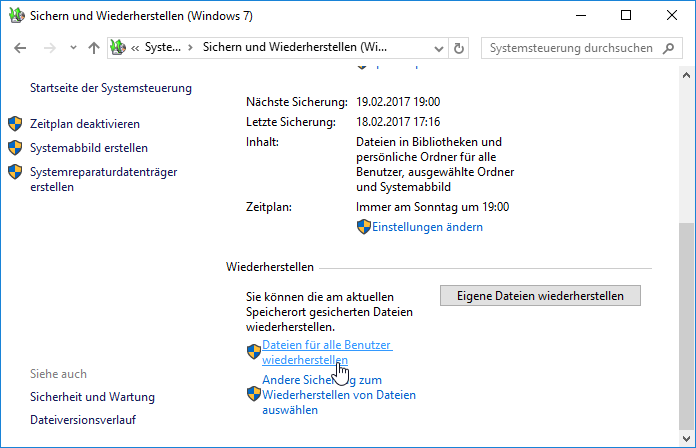Refresh the address bar view
The height and width of the screenshot is (448, 696).
(459, 48)
